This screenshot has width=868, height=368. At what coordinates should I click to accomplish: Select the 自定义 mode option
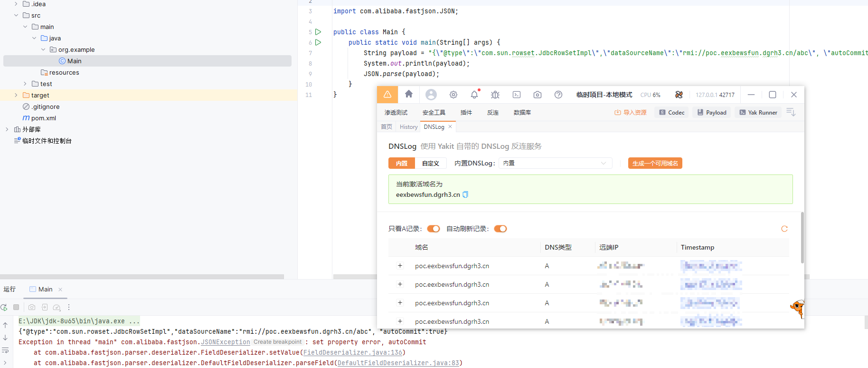coord(431,163)
